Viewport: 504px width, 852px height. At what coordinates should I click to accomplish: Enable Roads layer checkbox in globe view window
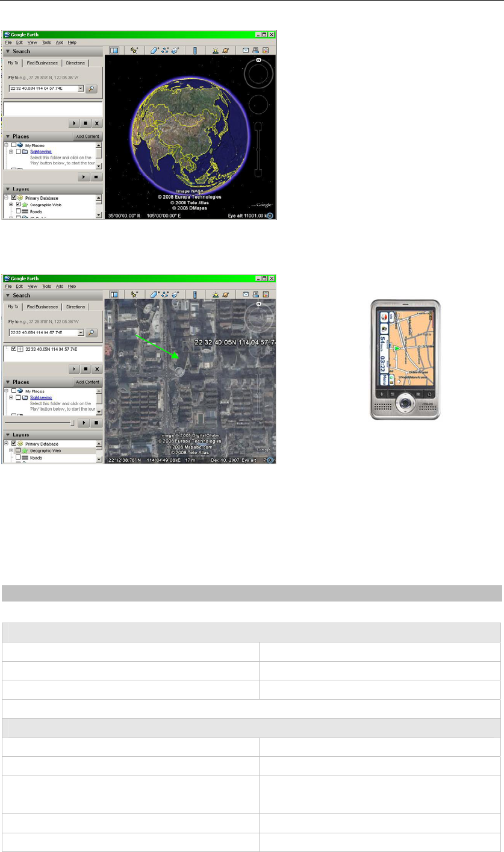19,212
